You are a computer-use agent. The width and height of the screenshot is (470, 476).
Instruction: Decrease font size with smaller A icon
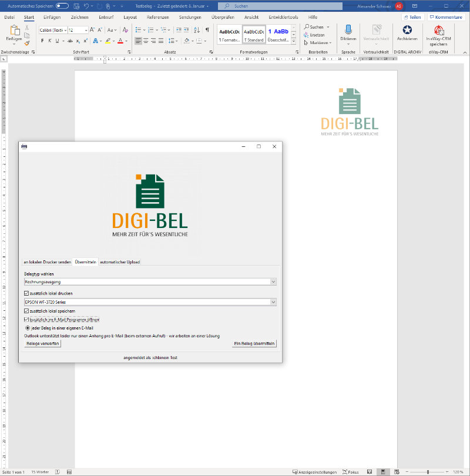click(x=99, y=30)
